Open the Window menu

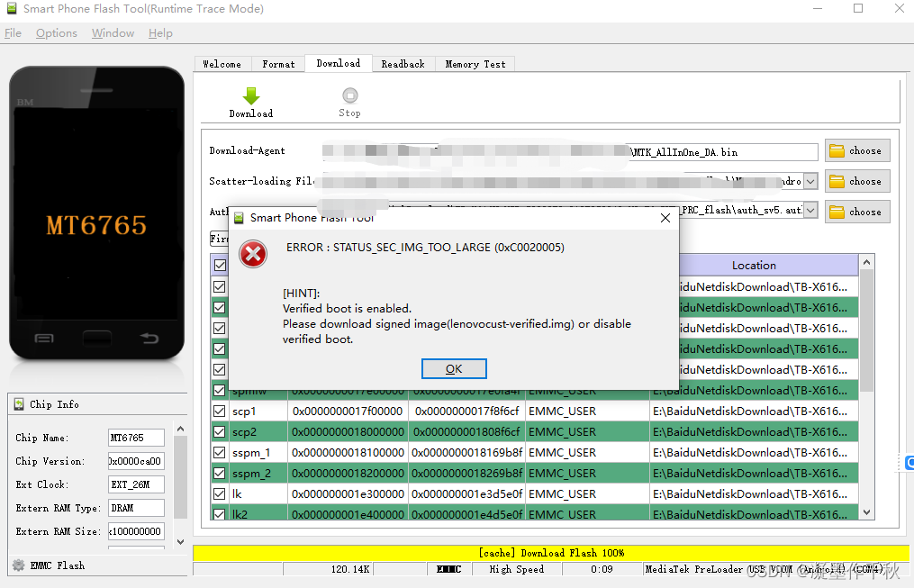pos(113,33)
